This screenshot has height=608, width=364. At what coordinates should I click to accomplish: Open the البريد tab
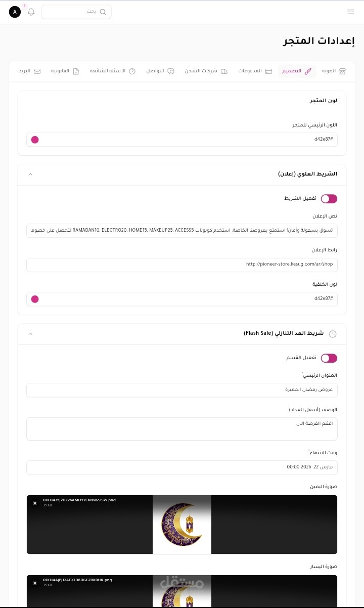[x=29, y=71]
